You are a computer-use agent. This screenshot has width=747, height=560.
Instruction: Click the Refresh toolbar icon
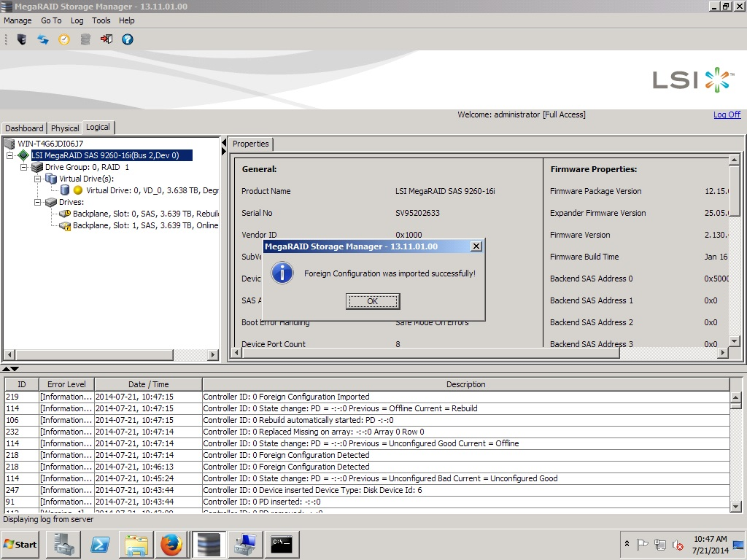(43, 39)
